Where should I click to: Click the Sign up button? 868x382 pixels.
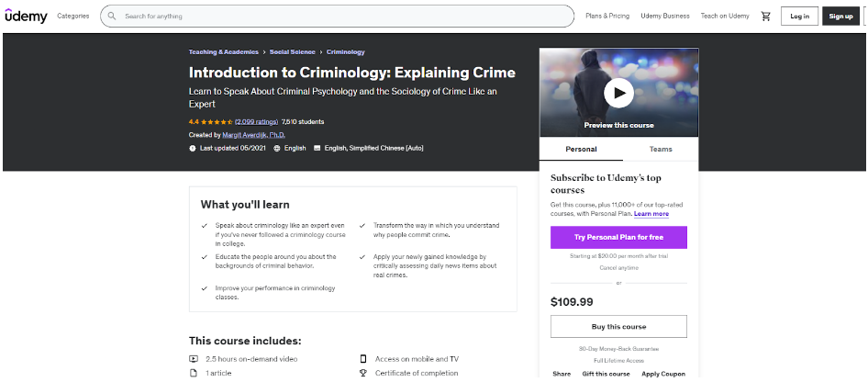coord(840,16)
